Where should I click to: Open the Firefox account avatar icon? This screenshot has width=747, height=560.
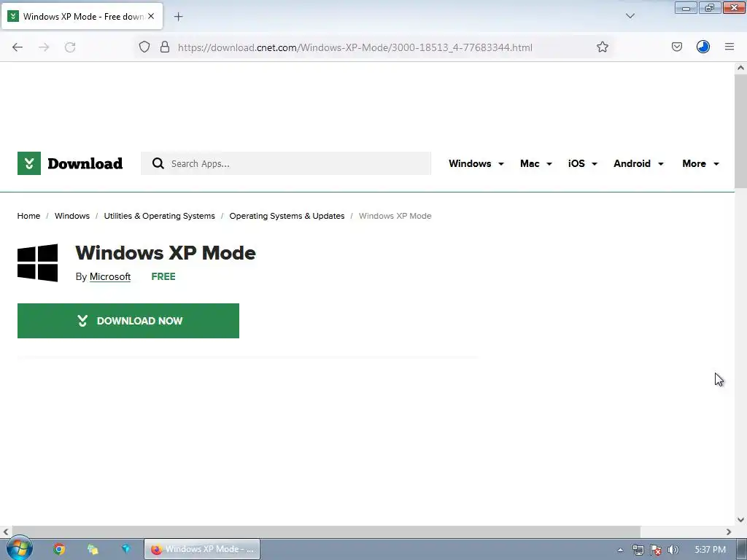(x=703, y=47)
